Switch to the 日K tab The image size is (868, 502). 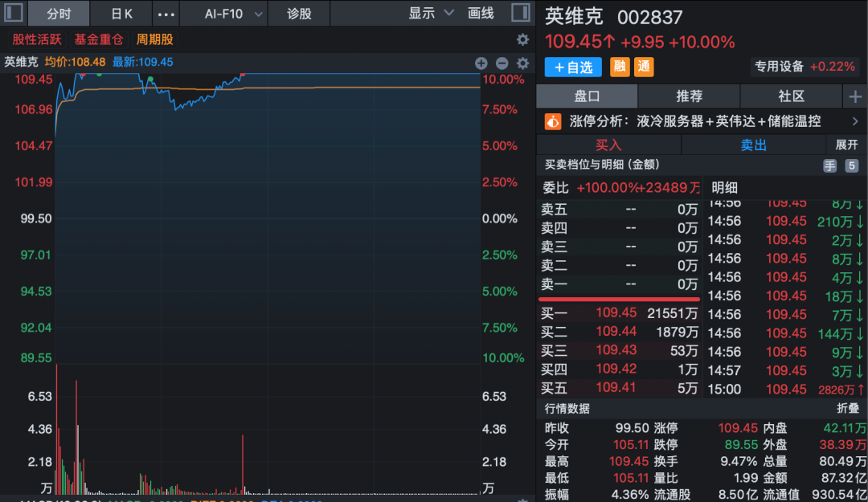121,13
